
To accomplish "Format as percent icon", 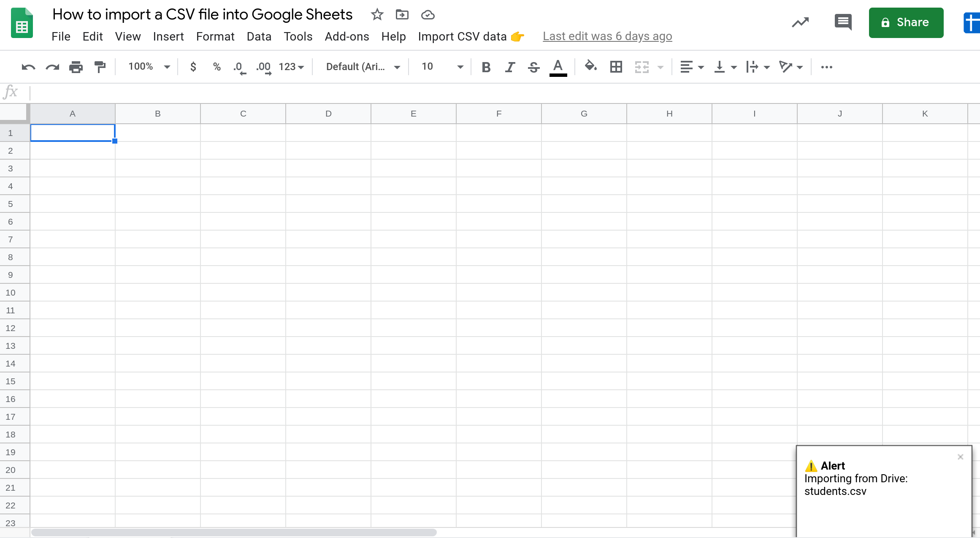I will 217,67.
